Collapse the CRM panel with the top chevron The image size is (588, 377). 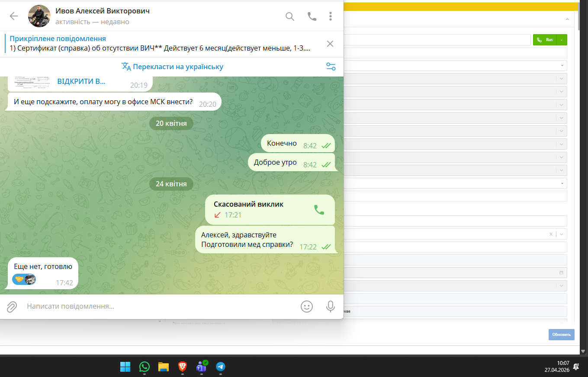[x=567, y=19]
